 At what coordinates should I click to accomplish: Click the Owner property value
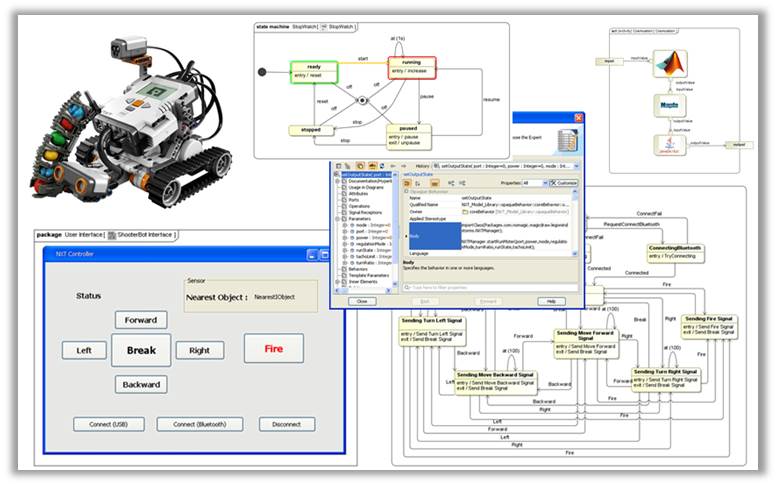[515, 212]
